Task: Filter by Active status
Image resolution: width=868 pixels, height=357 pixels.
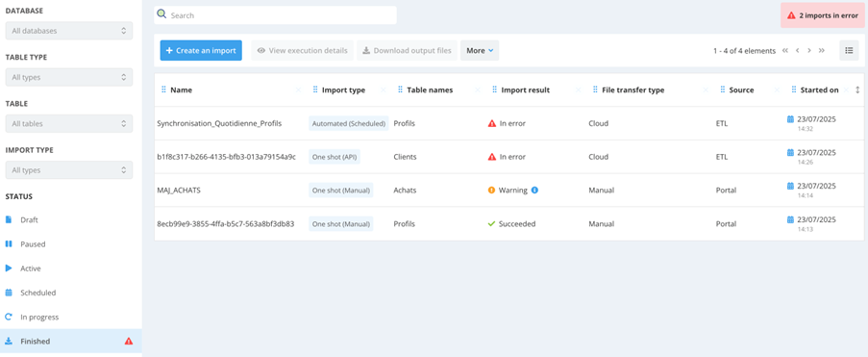Action: point(71,268)
